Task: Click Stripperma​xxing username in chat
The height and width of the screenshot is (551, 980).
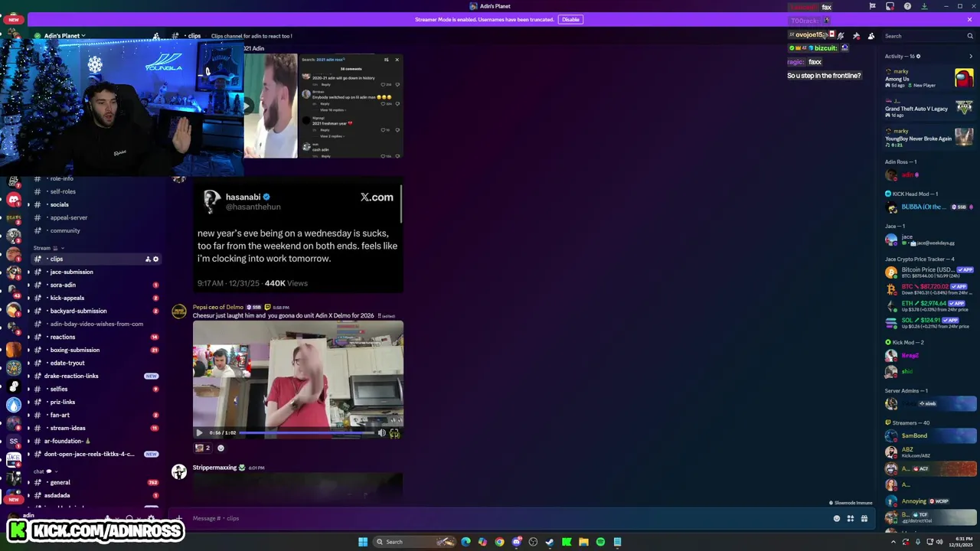Action: pos(214,468)
